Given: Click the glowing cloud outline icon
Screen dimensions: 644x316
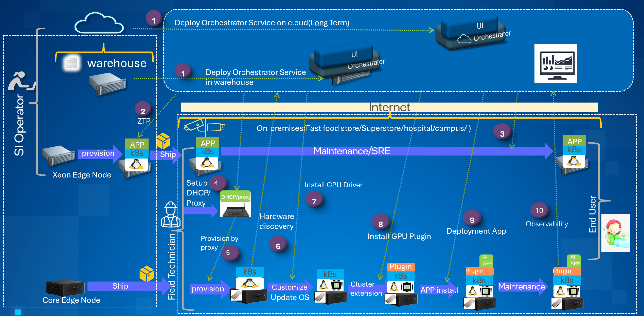Looking at the screenshot, I should (x=99, y=23).
